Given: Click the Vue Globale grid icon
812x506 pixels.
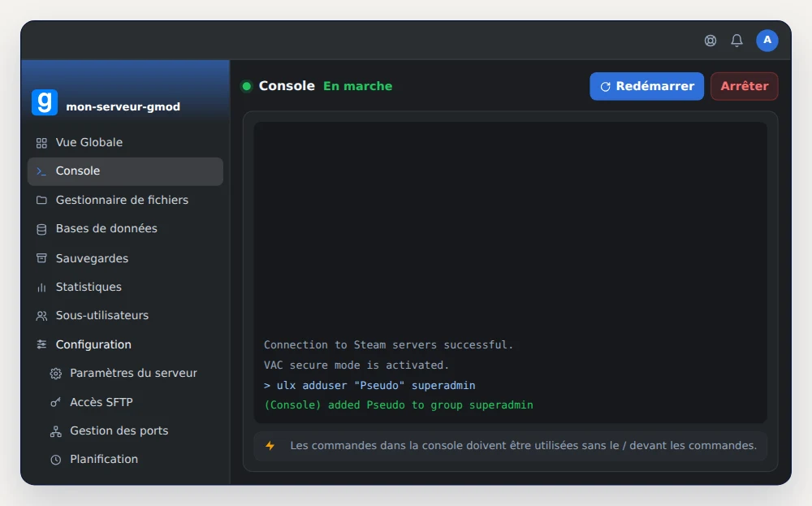Looking at the screenshot, I should click(x=41, y=143).
